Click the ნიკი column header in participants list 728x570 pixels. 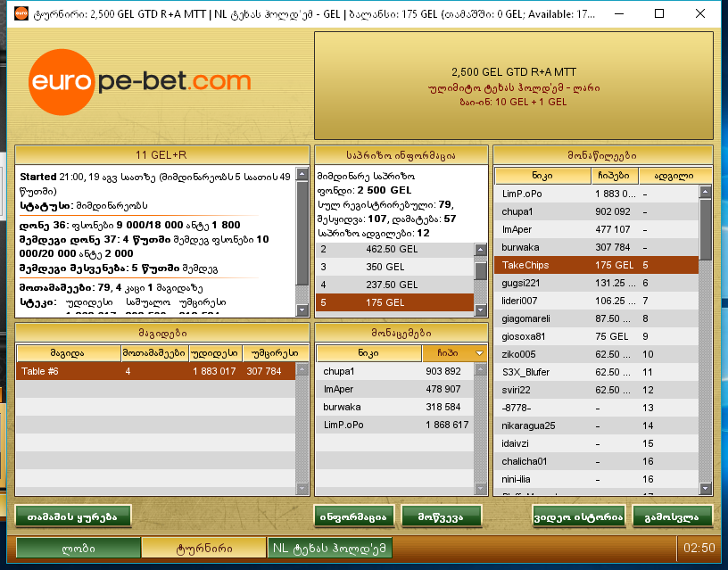(x=542, y=176)
